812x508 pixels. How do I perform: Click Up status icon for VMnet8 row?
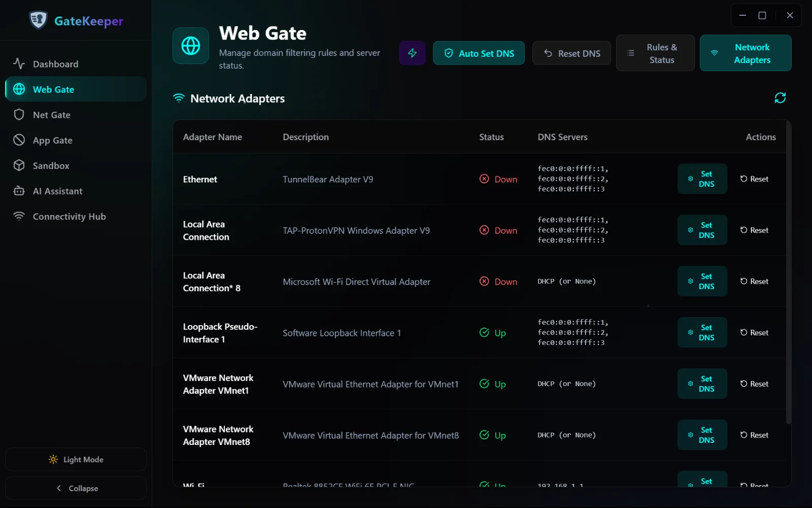coord(484,435)
